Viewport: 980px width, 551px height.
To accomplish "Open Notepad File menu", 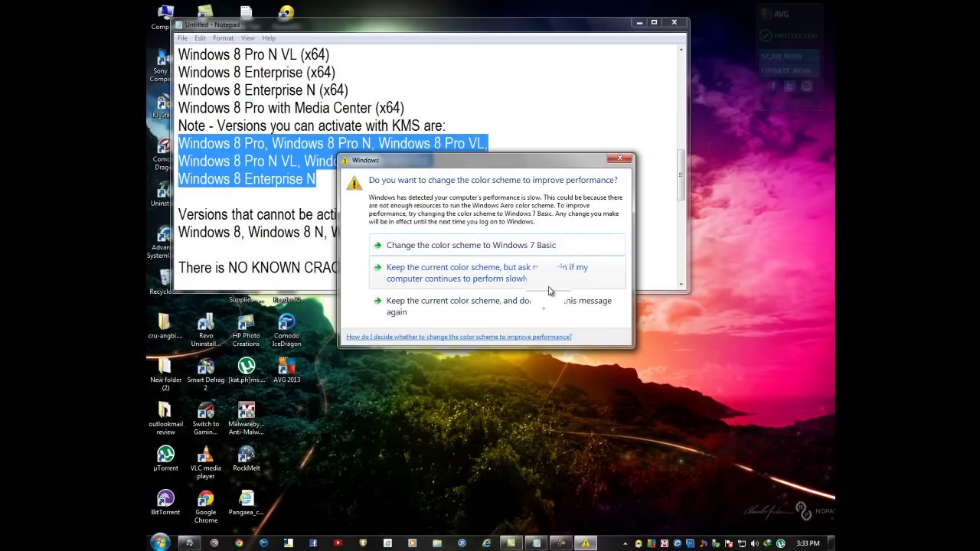I will click(182, 38).
